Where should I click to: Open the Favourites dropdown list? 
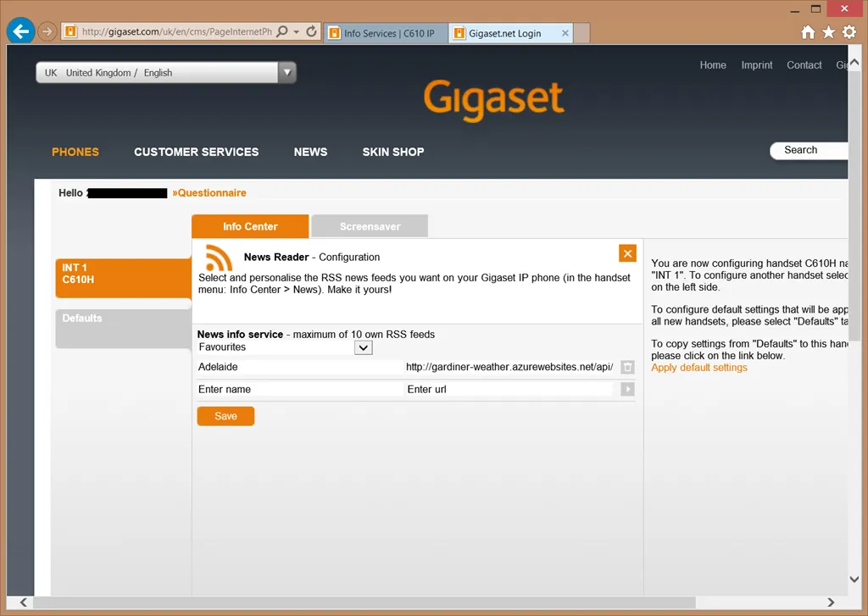point(363,347)
